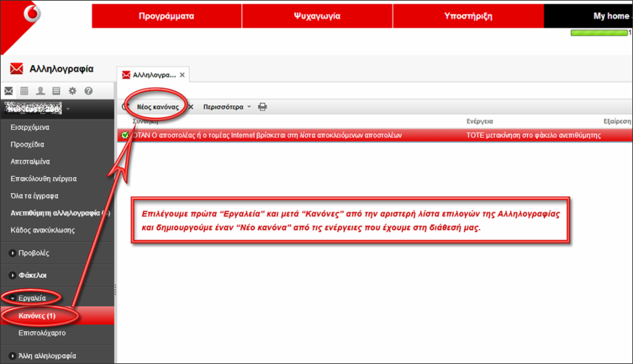Click the print icon in rules toolbar
The height and width of the screenshot is (364, 633).
(x=263, y=107)
